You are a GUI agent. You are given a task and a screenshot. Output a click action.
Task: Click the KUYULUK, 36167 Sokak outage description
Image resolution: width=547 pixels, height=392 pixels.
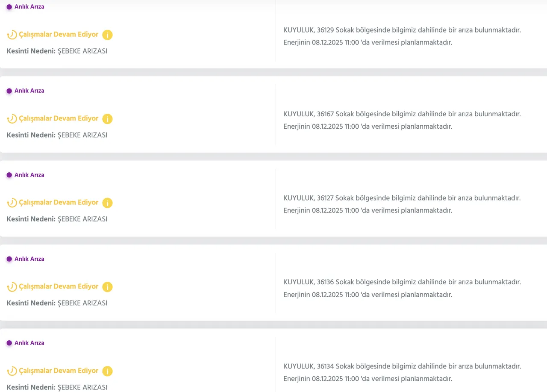402,114
